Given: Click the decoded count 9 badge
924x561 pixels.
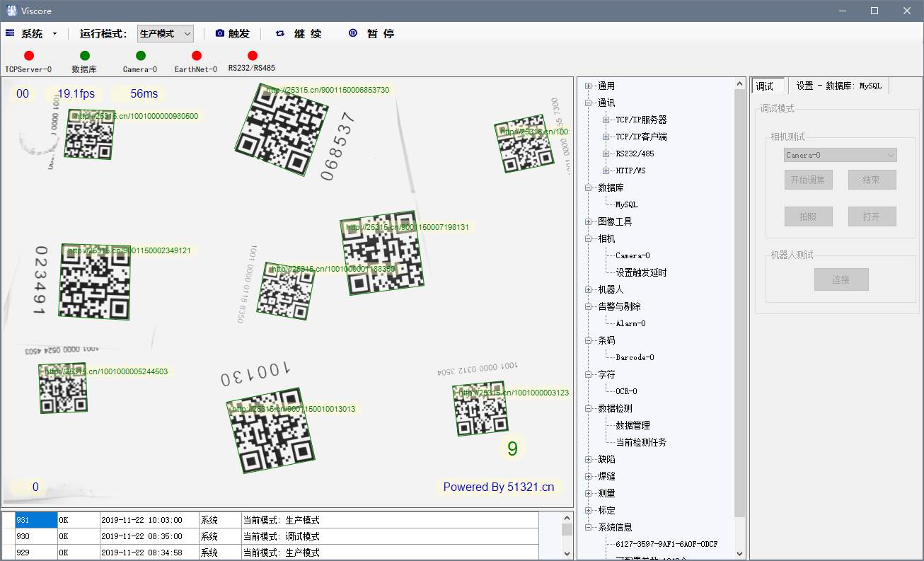Looking at the screenshot, I should click(x=513, y=448).
